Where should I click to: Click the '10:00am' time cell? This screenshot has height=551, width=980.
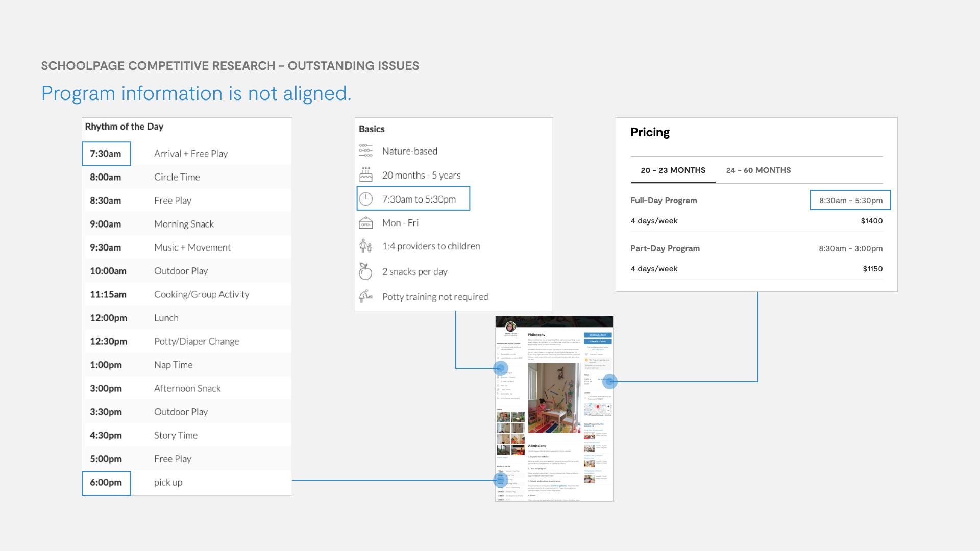(x=108, y=271)
